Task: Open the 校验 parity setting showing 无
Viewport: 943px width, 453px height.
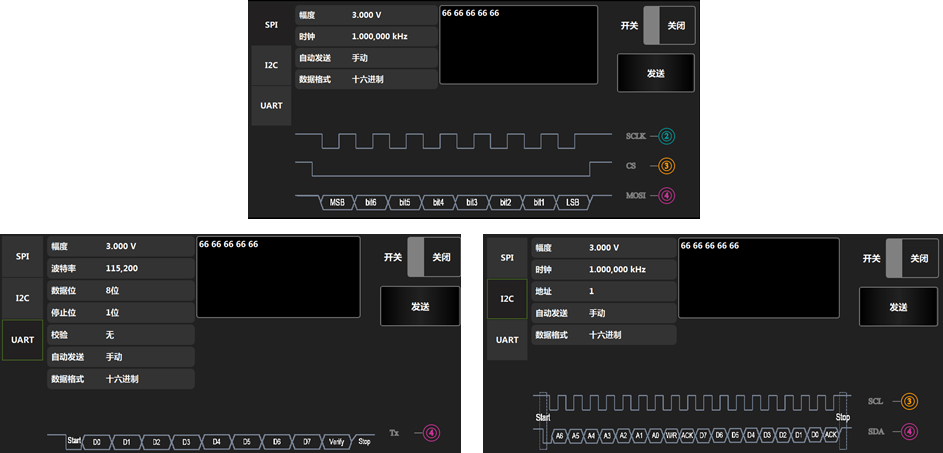Action: pyautogui.click(x=120, y=334)
